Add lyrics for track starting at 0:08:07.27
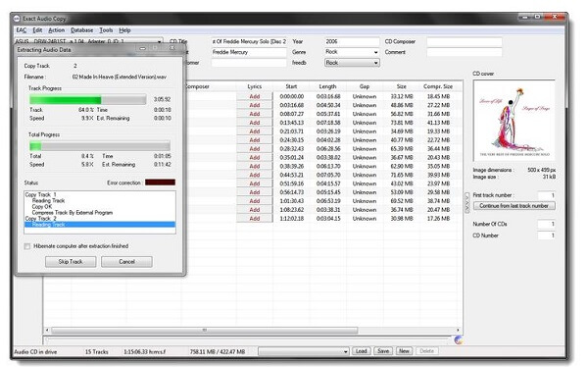588x367 pixels. pos(255,114)
